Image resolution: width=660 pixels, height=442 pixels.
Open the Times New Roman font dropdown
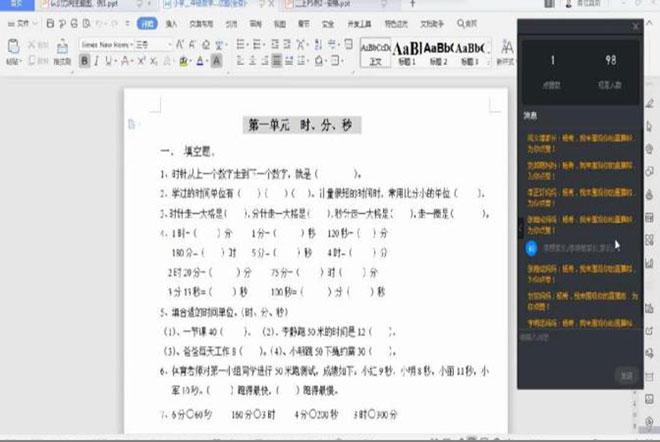click(x=131, y=44)
